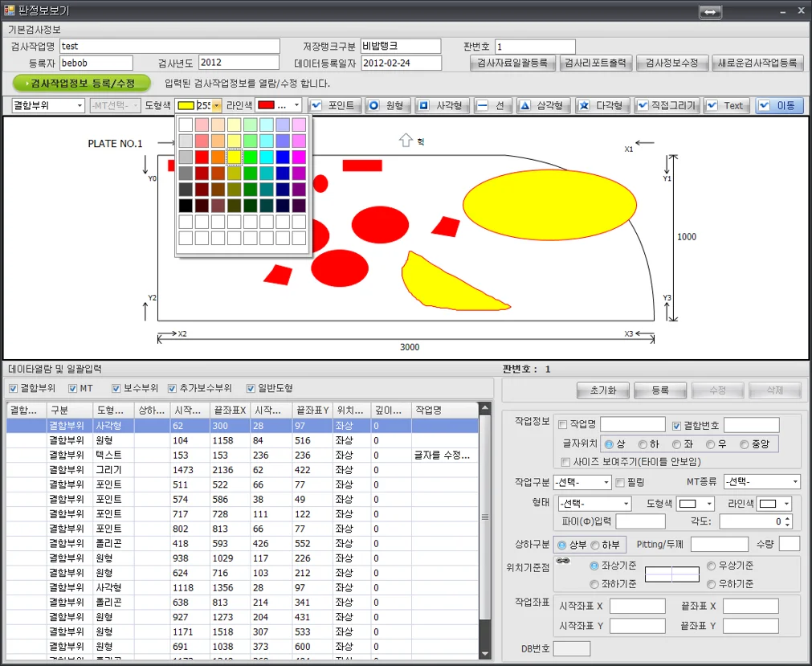Screen dimensions: 812x666
Task: Sort the table by the 구분 column header
Action: pyautogui.click(x=70, y=411)
